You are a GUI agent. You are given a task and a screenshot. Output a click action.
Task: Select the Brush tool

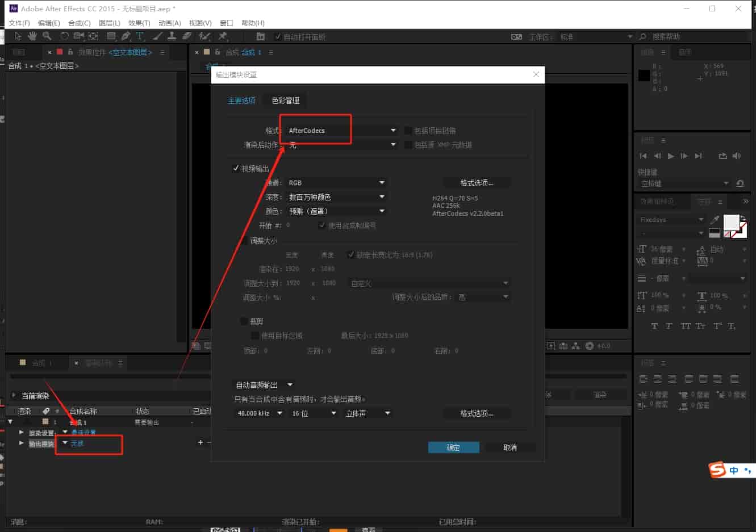pos(158,36)
